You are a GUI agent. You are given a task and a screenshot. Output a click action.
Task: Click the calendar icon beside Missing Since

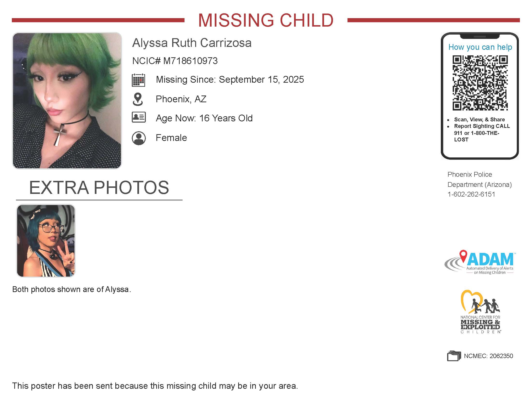click(138, 80)
